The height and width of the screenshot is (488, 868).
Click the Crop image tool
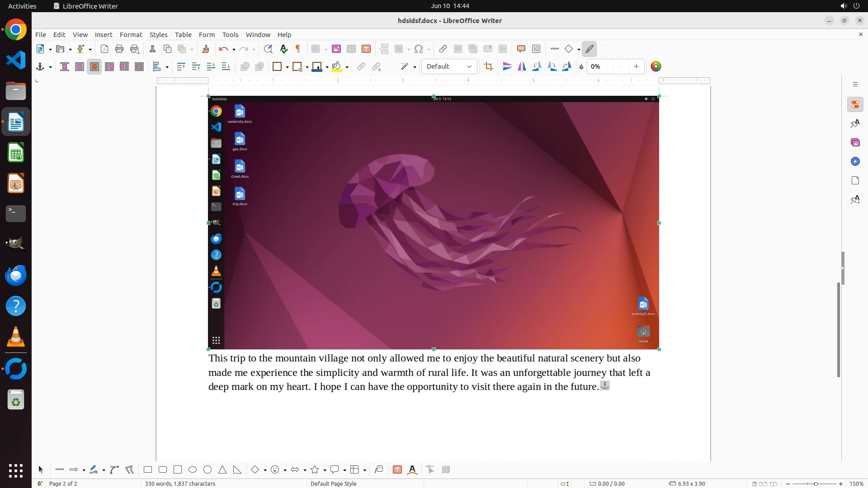tap(488, 67)
